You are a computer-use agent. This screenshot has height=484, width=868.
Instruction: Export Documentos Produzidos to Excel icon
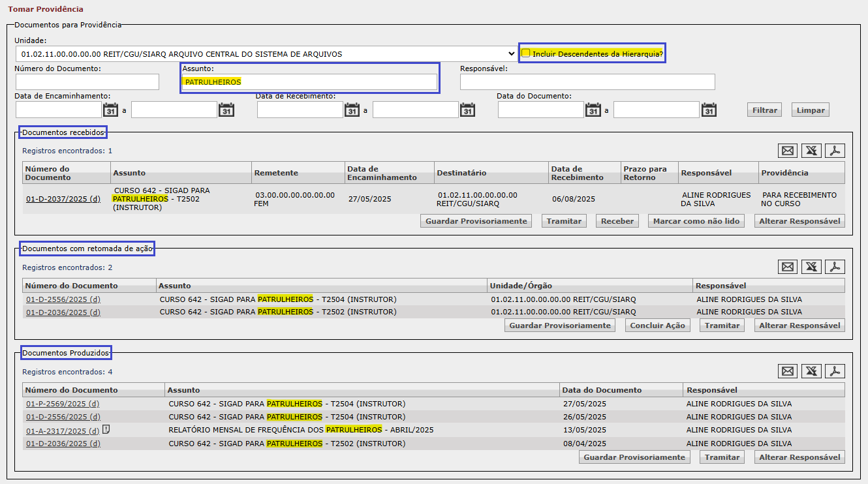tap(811, 371)
